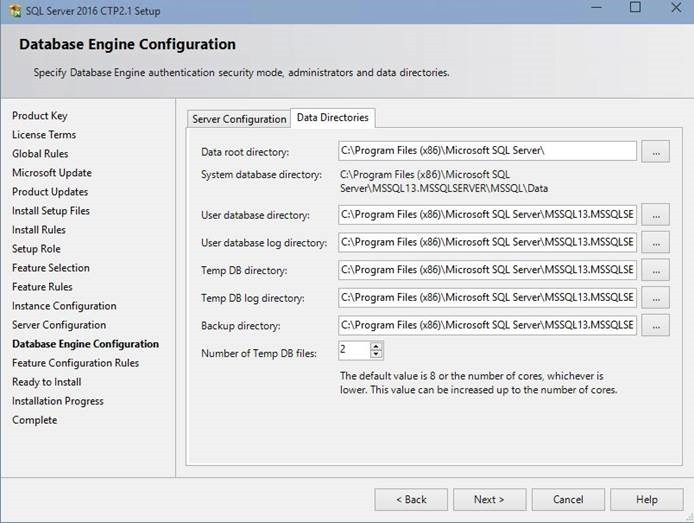Maximize the setup window

(x=635, y=8)
